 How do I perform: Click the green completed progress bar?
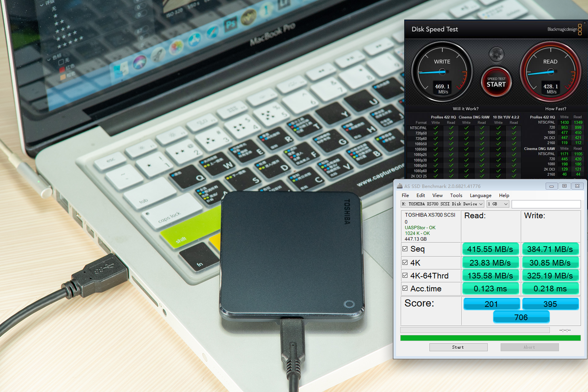(490, 338)
